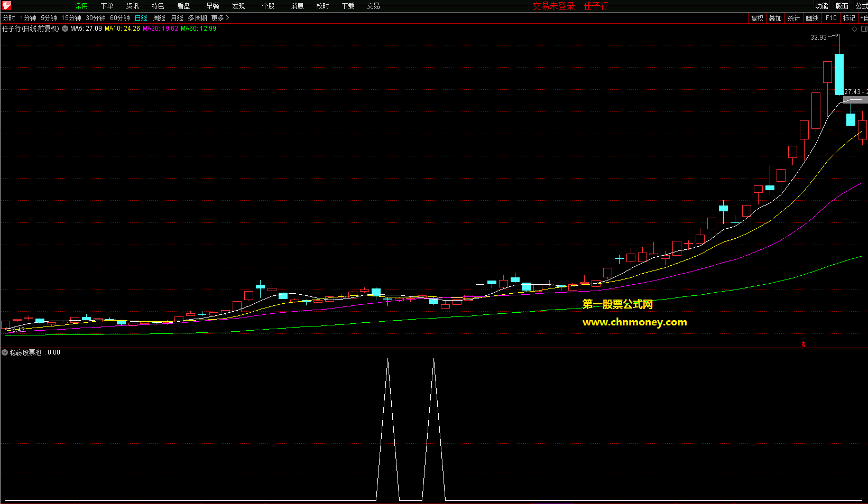Open the 功能 menu button

pyautogui.click(x=821, y=6)
